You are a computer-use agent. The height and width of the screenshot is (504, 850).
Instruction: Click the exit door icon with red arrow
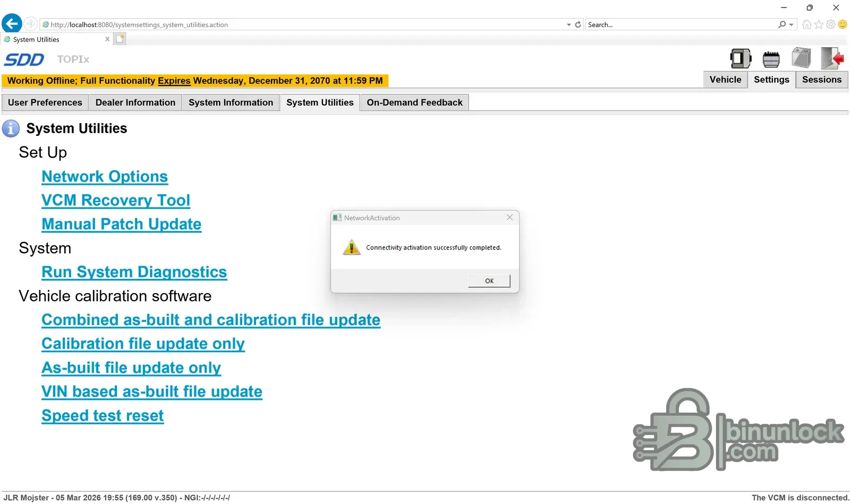pos(832,58)
